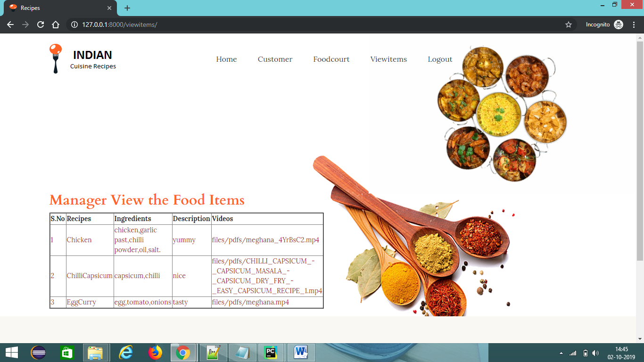This screenshot has width=644, height=362.
Task: Open the volume speaker tray icon
Action: click(x=595, y=353)
